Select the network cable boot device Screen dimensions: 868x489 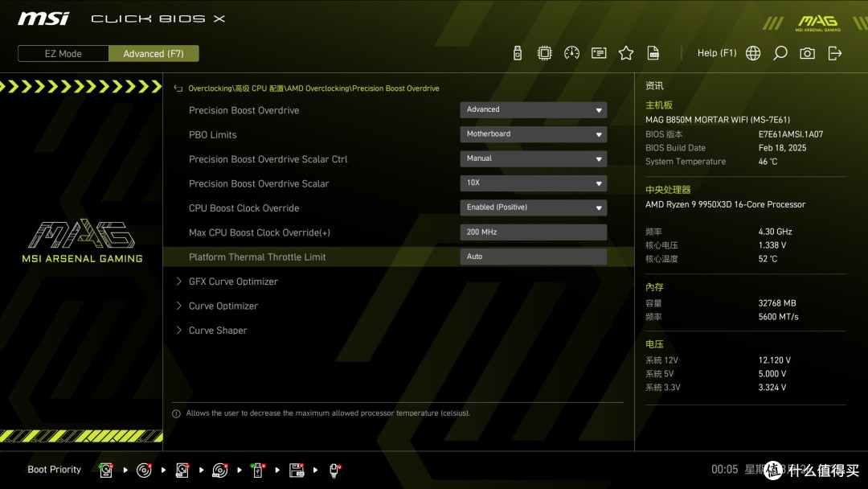[334, 471]
